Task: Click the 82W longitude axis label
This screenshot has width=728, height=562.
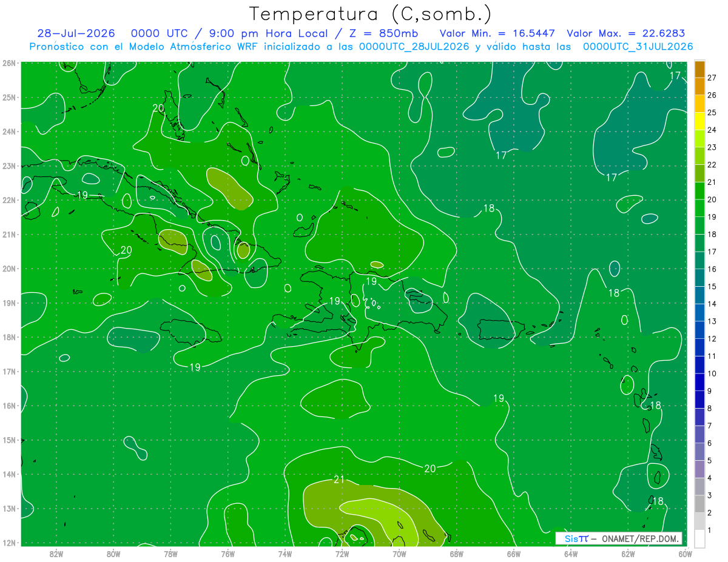Action: tap(56, 554)
